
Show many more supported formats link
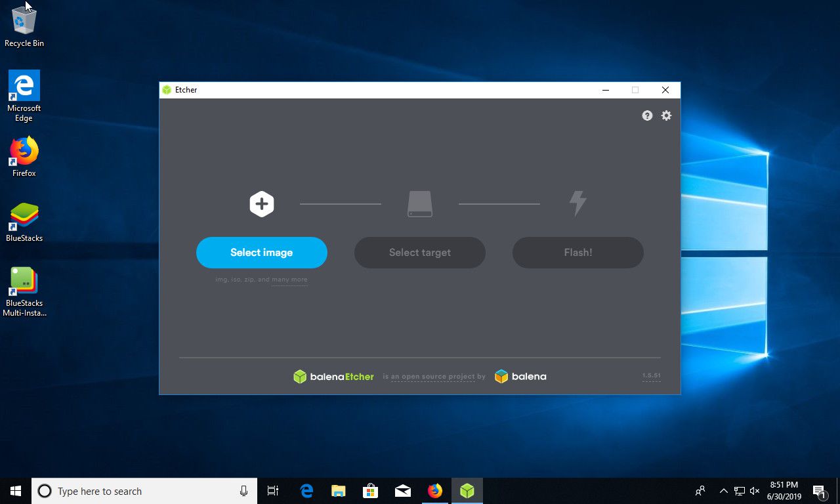point(289,280)
